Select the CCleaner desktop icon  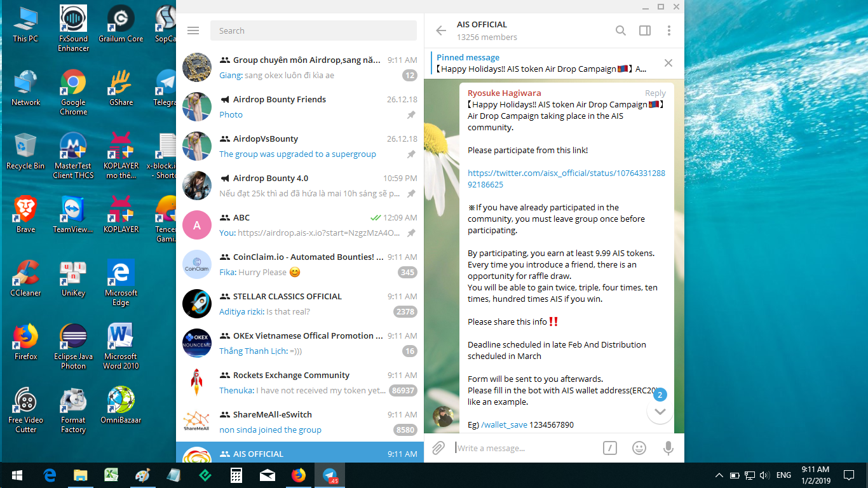coord(25,278)
